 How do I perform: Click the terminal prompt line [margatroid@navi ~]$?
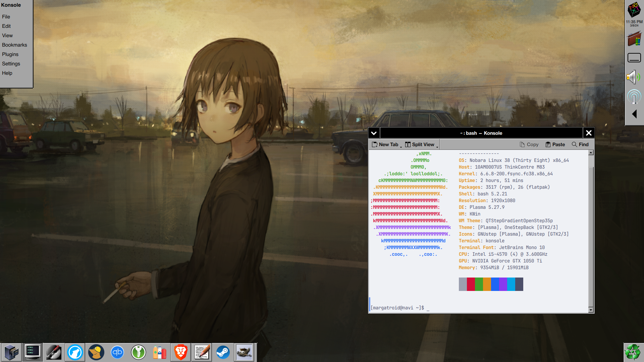pos(397,308)
